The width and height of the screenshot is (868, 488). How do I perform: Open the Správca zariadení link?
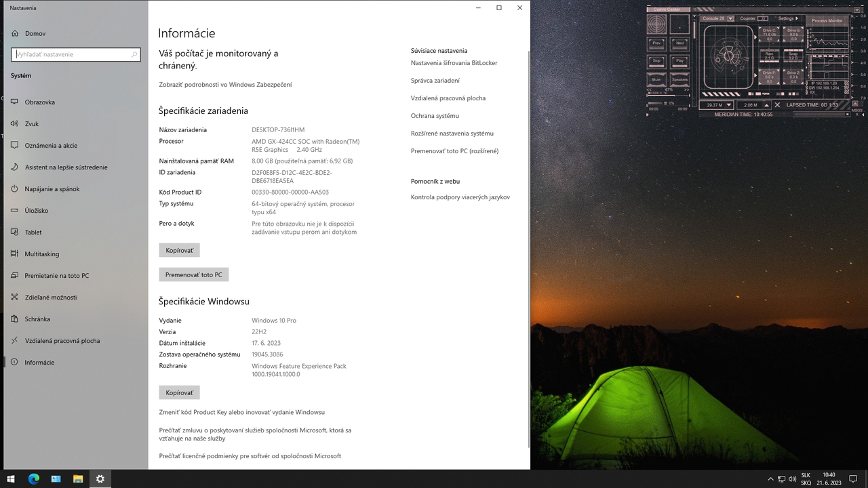(435, 81)
